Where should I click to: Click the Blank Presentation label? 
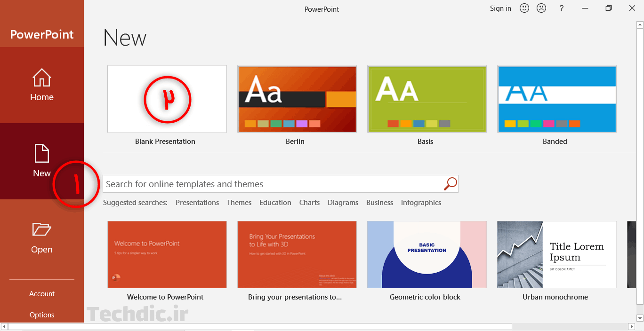coord(165,142)
